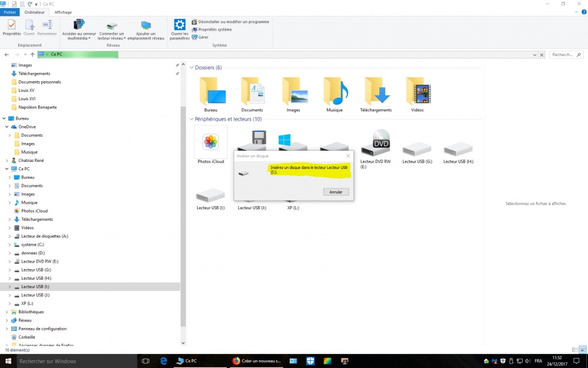The width and height of the screenshot is (588, 368).
Task: Open Accéder au serveur multimédia dropdown
Action: pyautogui.click(x=79, y=38)
